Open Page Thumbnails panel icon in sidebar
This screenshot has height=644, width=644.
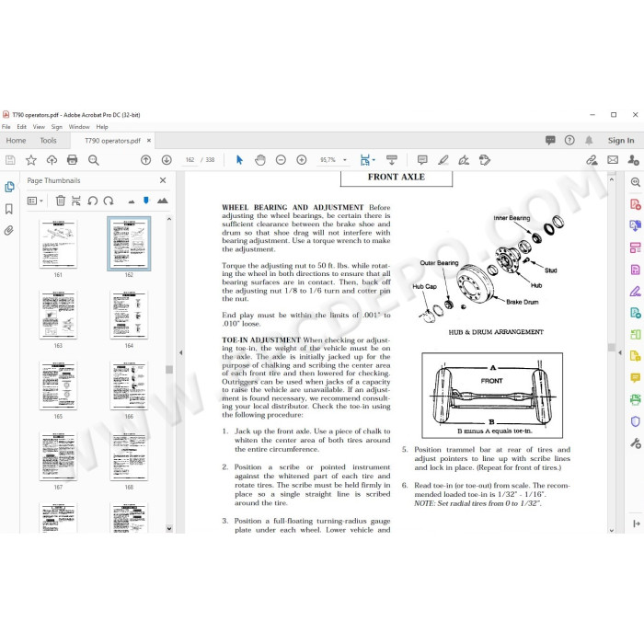click(9, 187)
